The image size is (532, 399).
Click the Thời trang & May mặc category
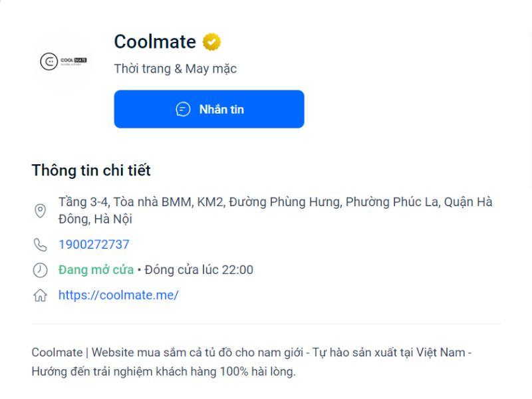point(175,68)
